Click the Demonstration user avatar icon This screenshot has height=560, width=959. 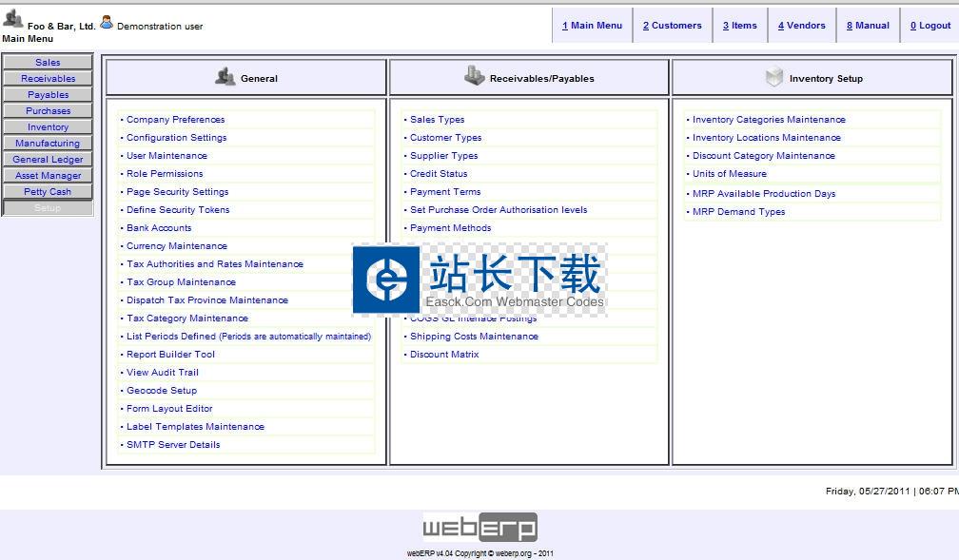107,23
